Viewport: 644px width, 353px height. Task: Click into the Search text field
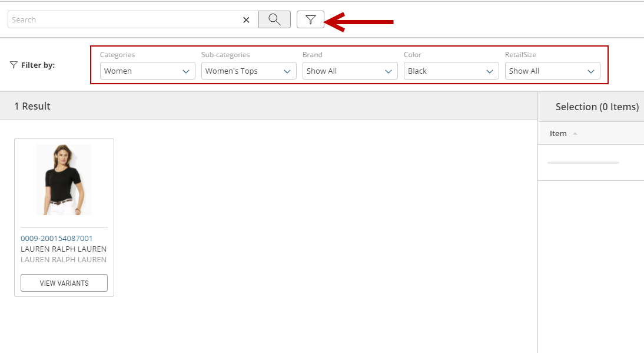(x=124, y=19)
